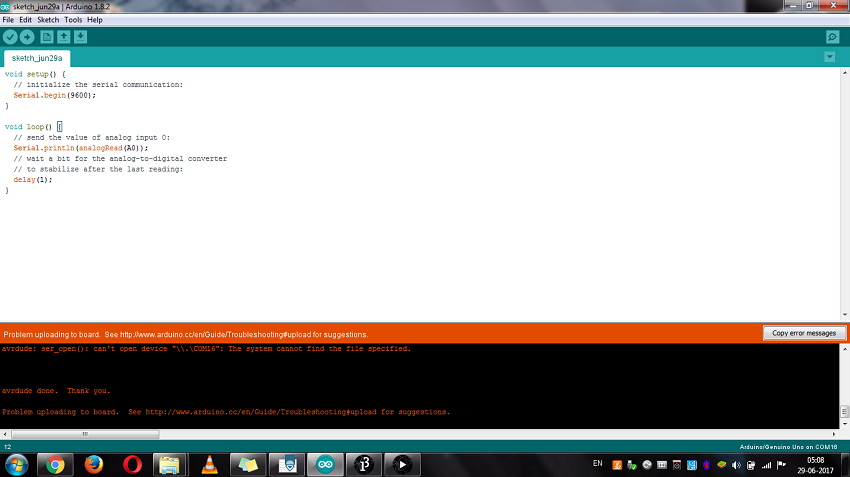This screenshot has height=477, width=850.
Task: Click the delay(1); code line
Action: tap(33, 180)
